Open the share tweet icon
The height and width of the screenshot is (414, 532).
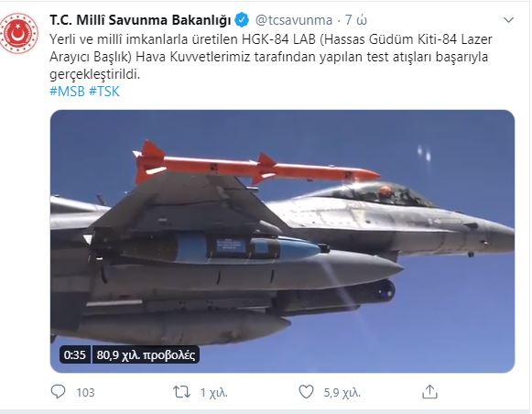[429, 392]
